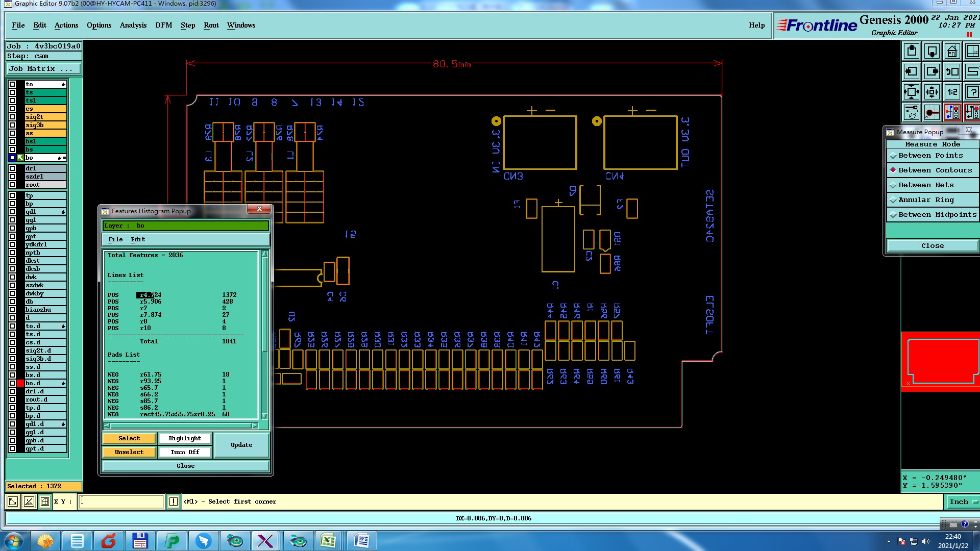Click histogram scrollbar down arrow

264,416
